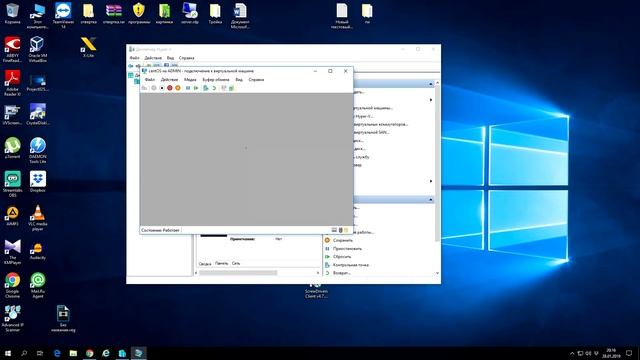
Task: Click vertical scrollbar of Hyper-V actions pane
Action: (438, 163)
